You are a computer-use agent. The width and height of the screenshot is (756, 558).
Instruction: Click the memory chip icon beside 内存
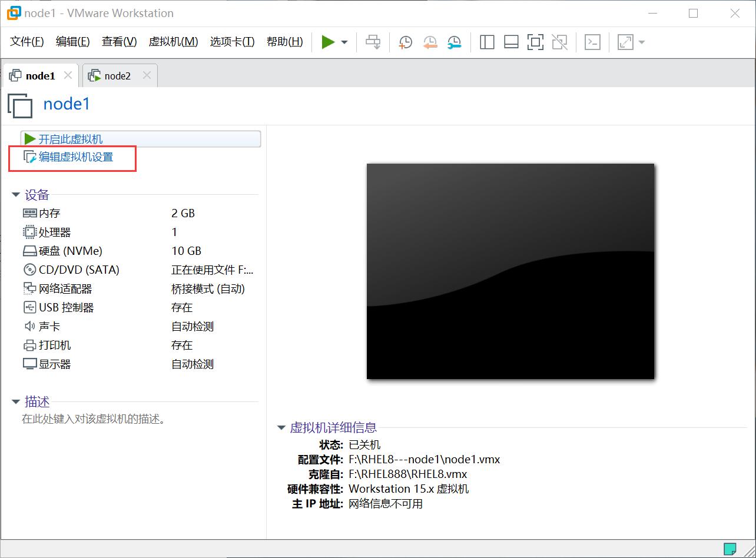(x=29, y=213)
